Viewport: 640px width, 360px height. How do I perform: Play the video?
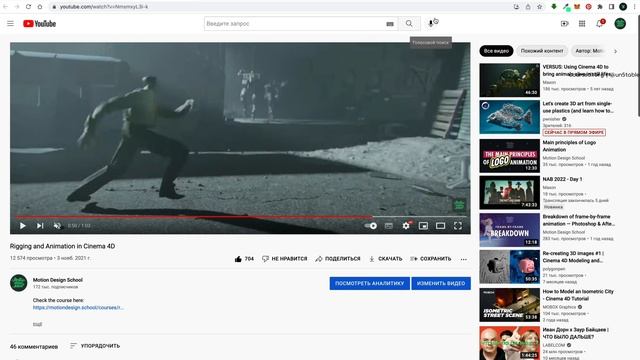23,226
